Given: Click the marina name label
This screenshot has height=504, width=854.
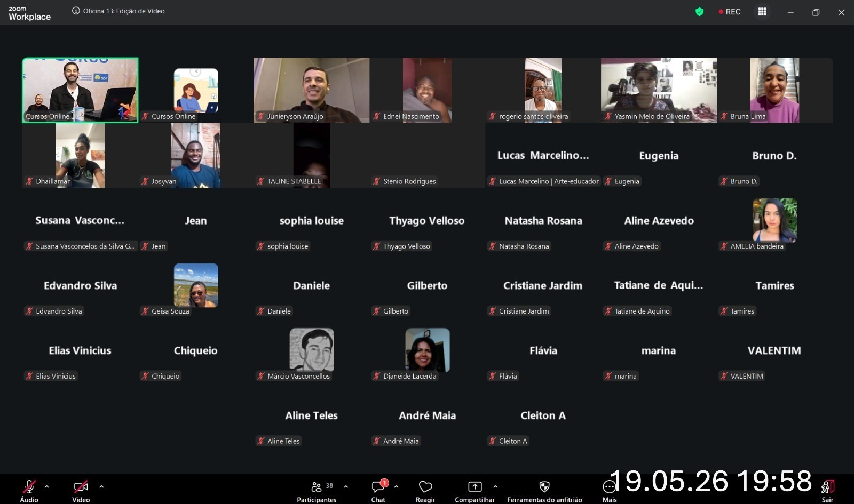Looking at the screenshot, I should click(x=626, y=377).
